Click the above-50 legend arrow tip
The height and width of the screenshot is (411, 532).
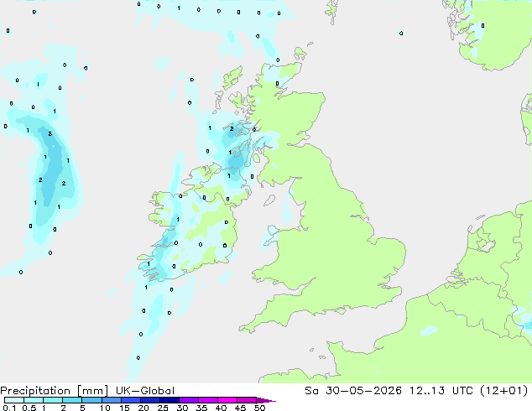coord(266,400)
